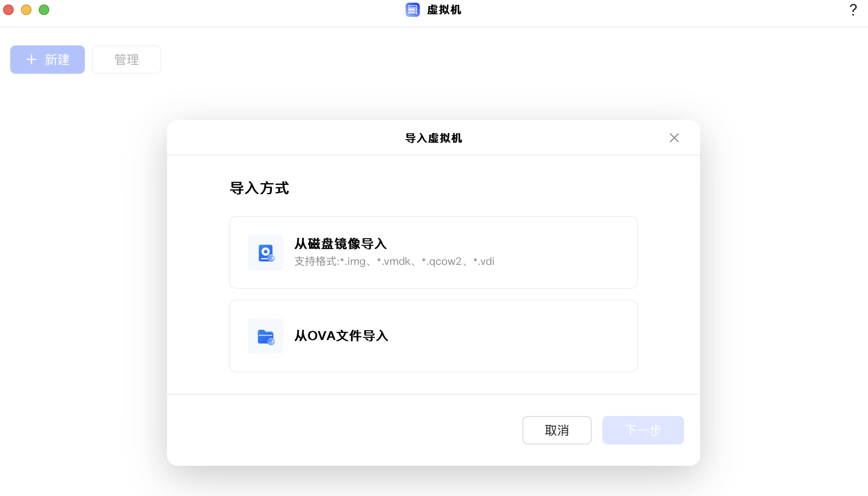Click the OVA file folder icon
Image resolution: width=868 pixels, height=496 pixels.
pyautogui.click(x=266, y=336)
